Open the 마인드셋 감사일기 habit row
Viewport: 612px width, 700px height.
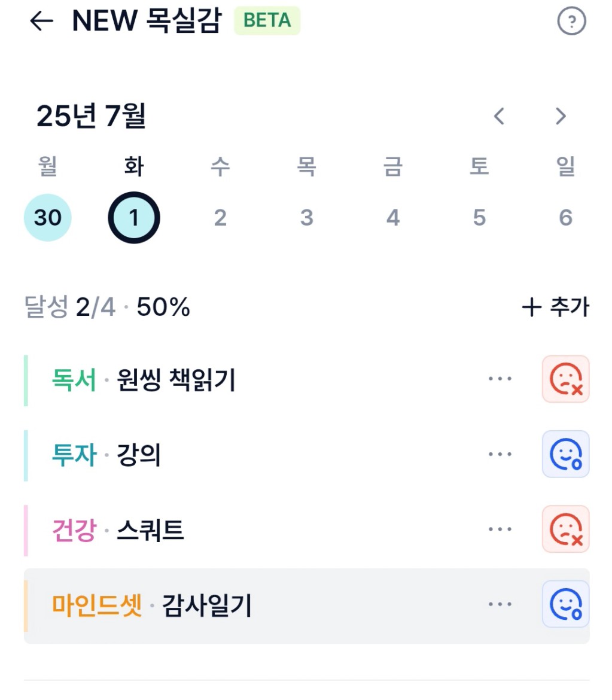coord(307,606)
